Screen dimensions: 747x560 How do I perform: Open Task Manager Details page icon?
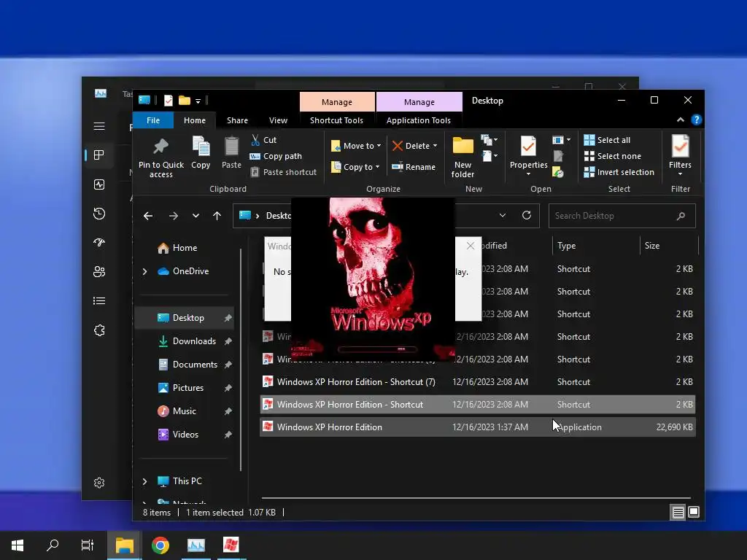(x=99, y=301)
